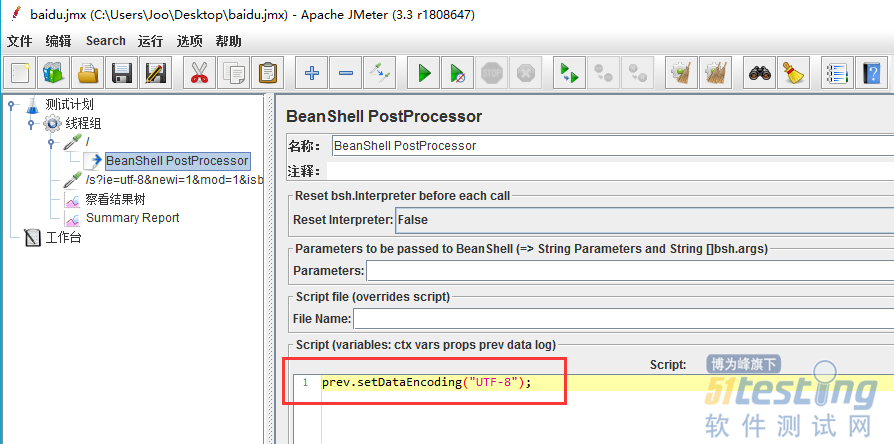Click the 注释 comments field

[610, 171]
